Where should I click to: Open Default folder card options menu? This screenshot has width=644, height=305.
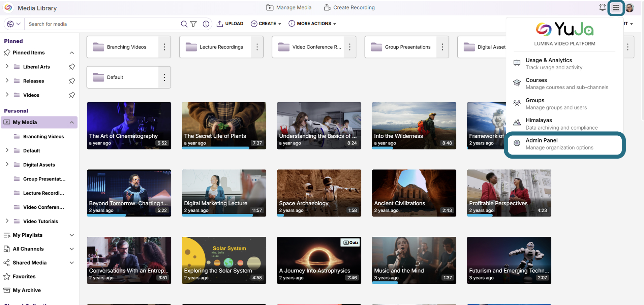(x=164, y=77)
